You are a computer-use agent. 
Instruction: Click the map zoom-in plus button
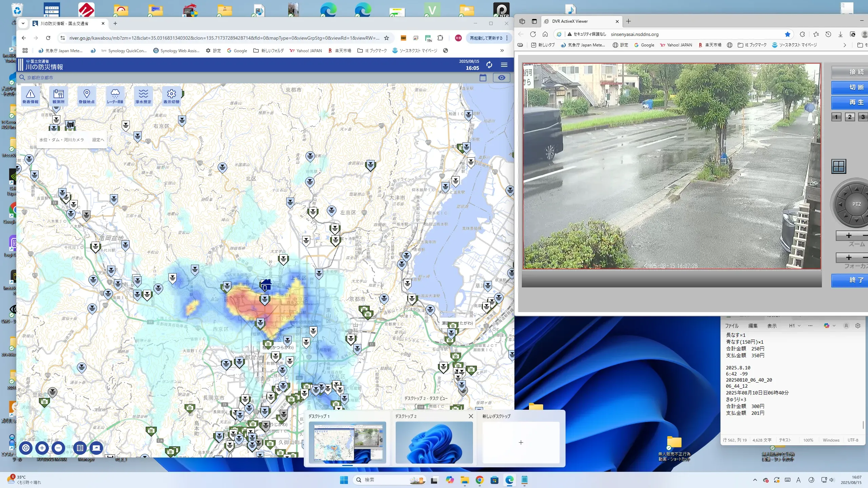pyautogui.click(x=42, y=448)
